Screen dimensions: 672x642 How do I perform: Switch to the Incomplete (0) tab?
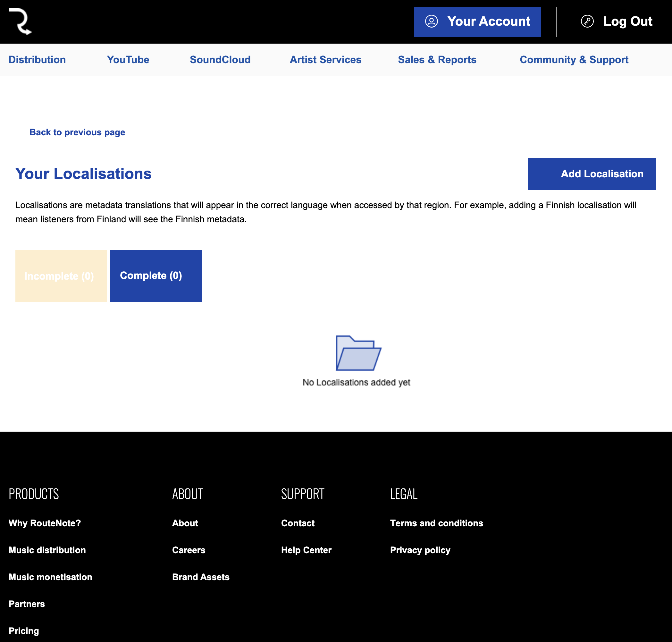pyautogui.click(x=61, y=276)
